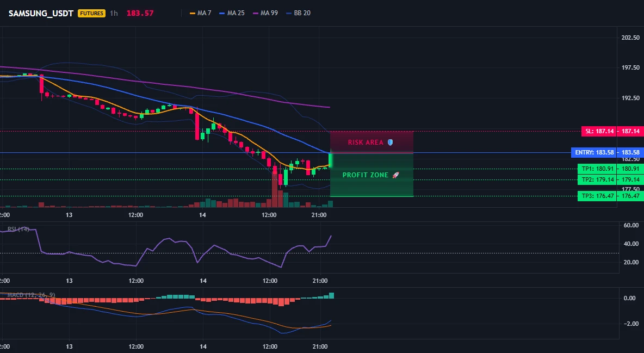Click 197.50 on the price axis
644x353 pixels.
pos(630,67)
